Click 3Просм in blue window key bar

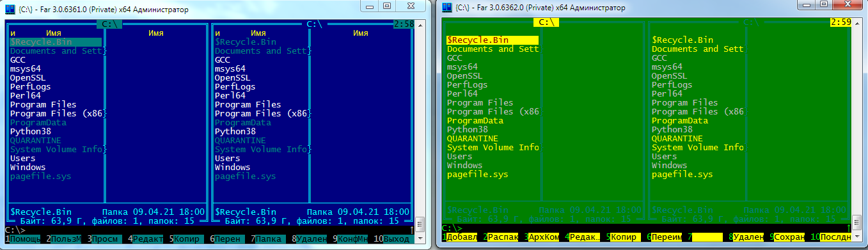pos(106,238)
